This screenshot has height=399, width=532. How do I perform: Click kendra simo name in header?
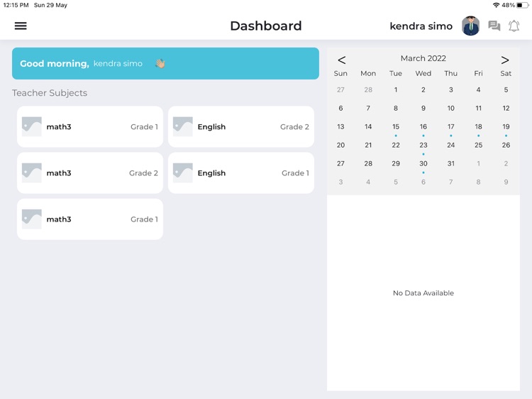tap(421, 26)
